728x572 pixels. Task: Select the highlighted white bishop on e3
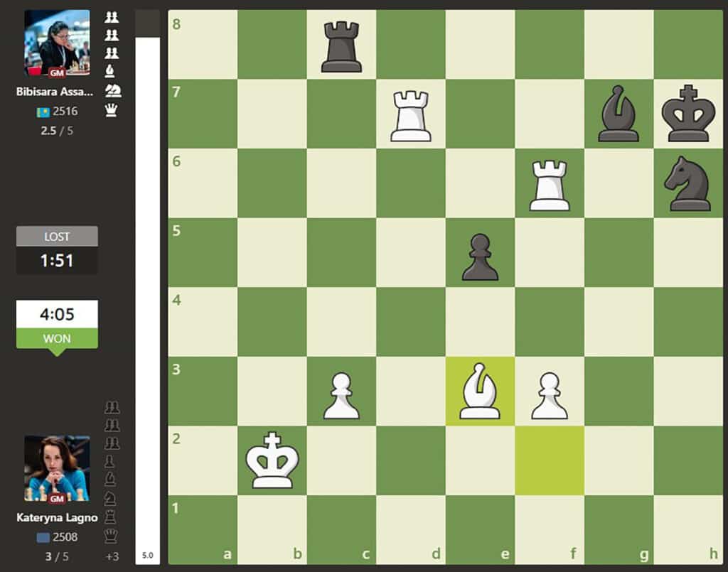(x=480, y=392)
